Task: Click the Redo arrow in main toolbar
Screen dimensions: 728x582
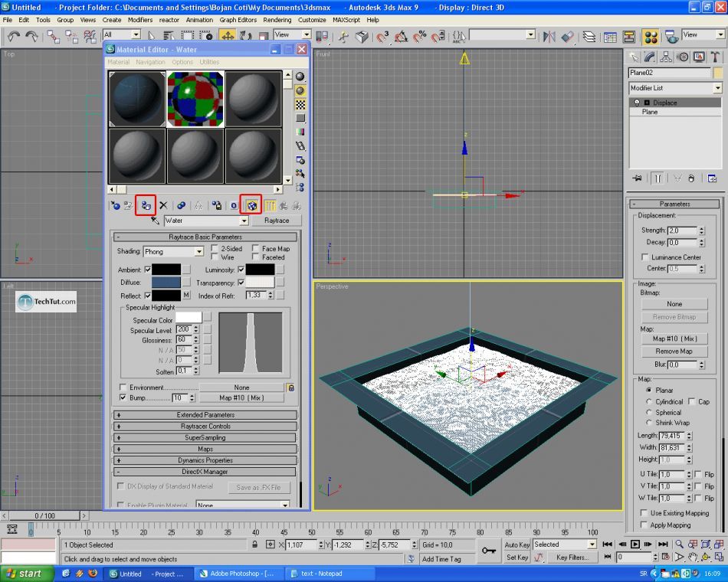Action: pyautogui.click(x=31, y=36)
